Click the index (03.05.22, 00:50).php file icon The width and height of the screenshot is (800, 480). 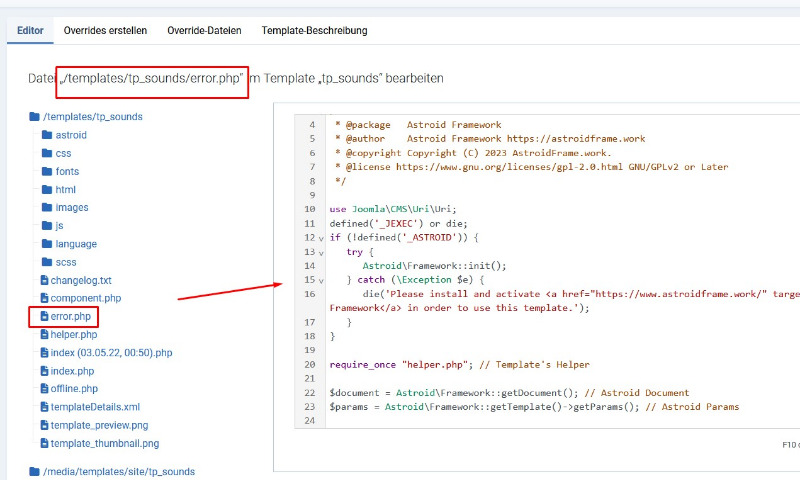tap(44, 352)
